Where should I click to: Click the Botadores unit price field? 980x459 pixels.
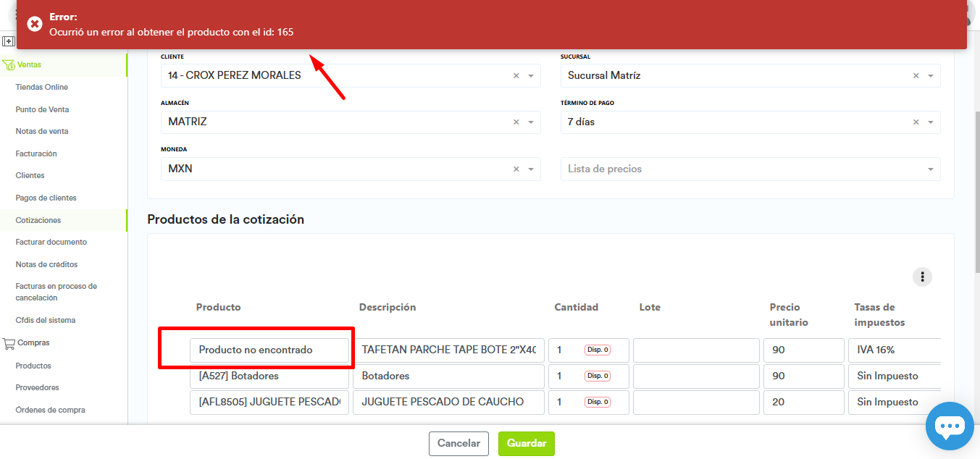pyautogui.click(x=803, y=376)
